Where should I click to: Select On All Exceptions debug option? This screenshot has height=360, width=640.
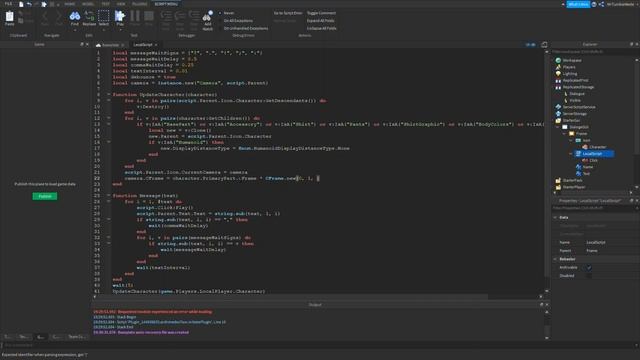pos(237,21)
